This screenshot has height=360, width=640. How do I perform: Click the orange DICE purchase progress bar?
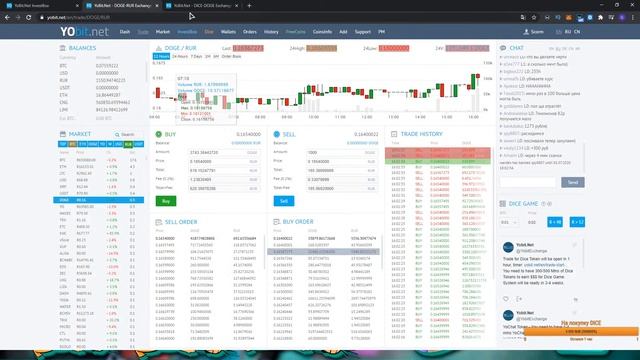click(x=581, y=331)
